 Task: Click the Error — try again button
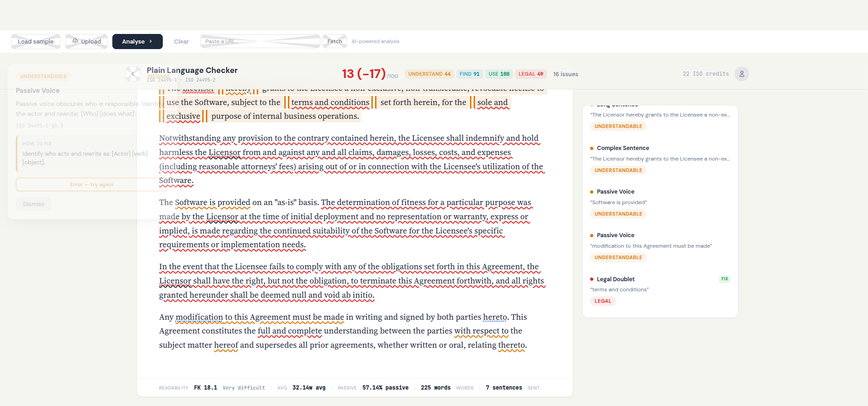pyautogui.click(x=91, y=184)
